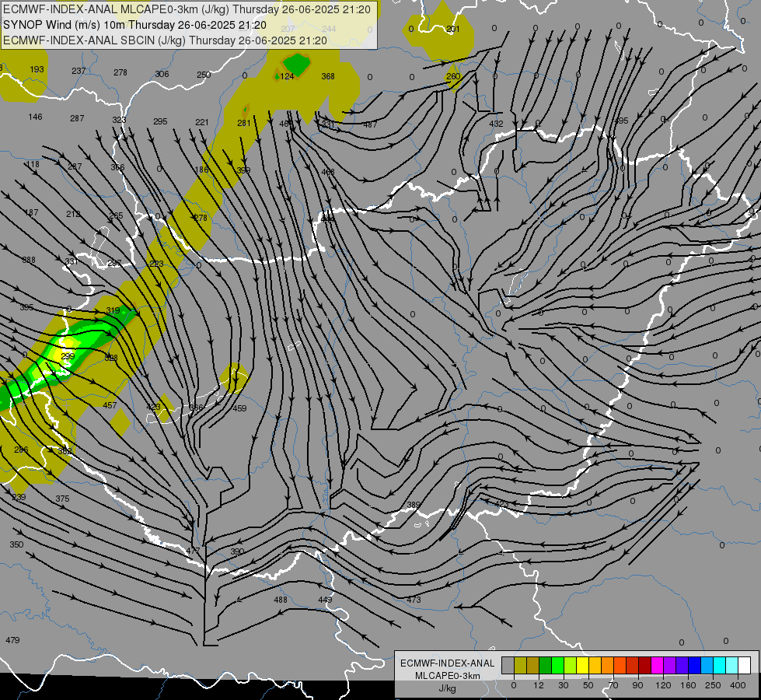
Task: Click the map value 389
Action: [x=414, y=506]
